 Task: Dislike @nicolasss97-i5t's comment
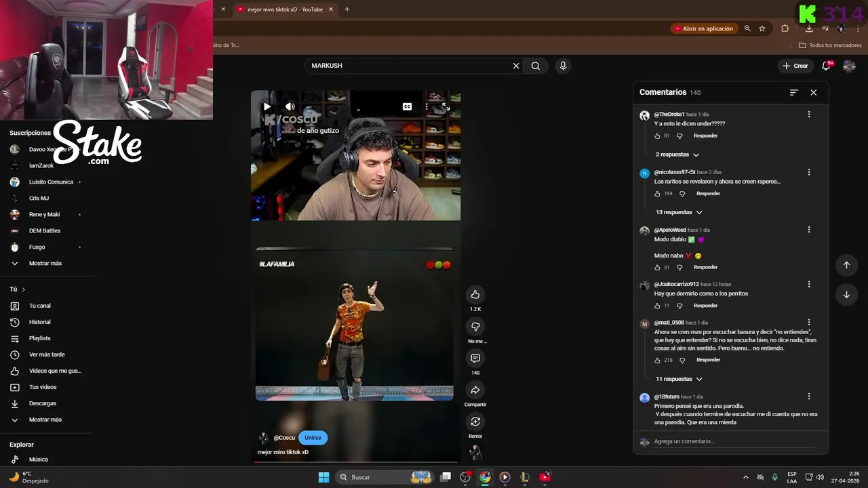[683, 193]
